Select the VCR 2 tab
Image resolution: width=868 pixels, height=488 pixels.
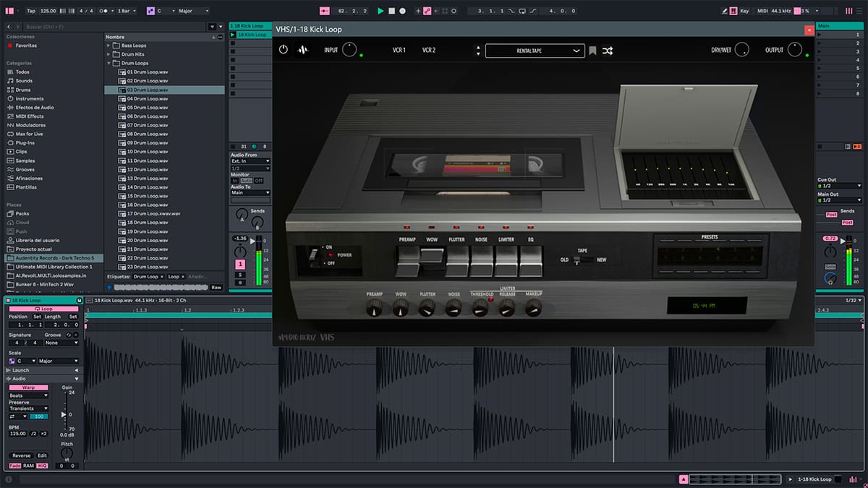(429, 50)
